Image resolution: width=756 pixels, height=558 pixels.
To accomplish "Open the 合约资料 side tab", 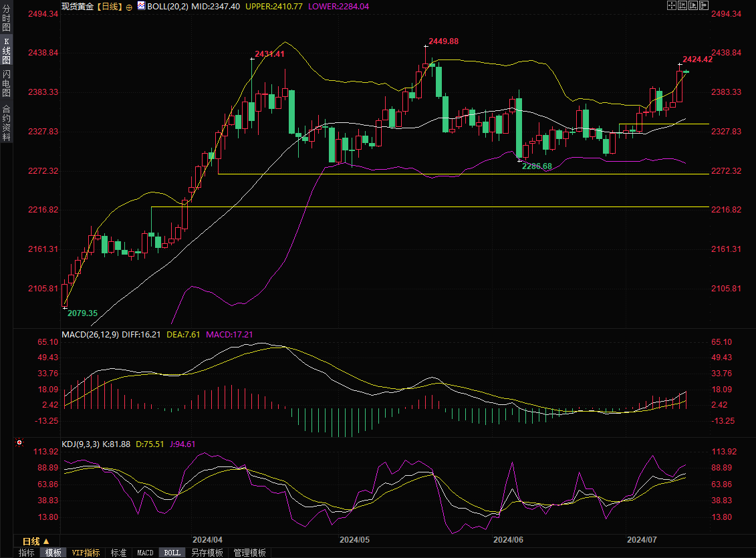I will point(6,122).
